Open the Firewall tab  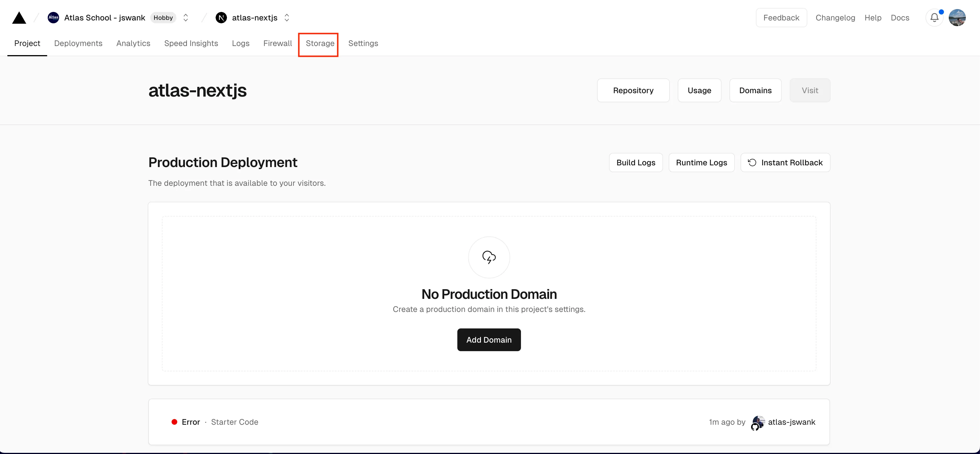click(x=278, y=43)
